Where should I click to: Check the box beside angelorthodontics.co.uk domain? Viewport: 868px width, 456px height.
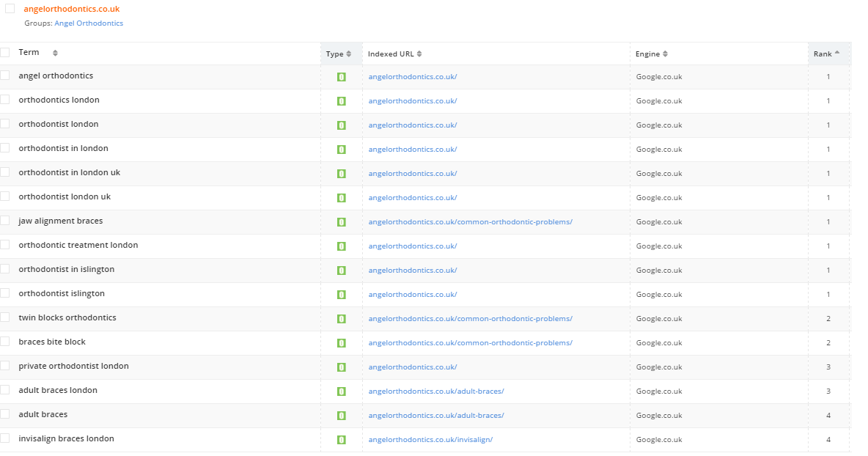[10, 9]
